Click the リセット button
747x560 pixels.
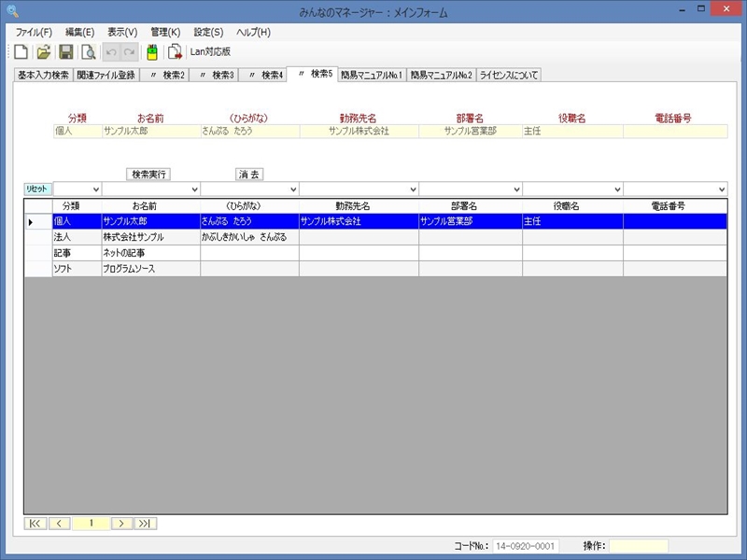pos(37,189)
